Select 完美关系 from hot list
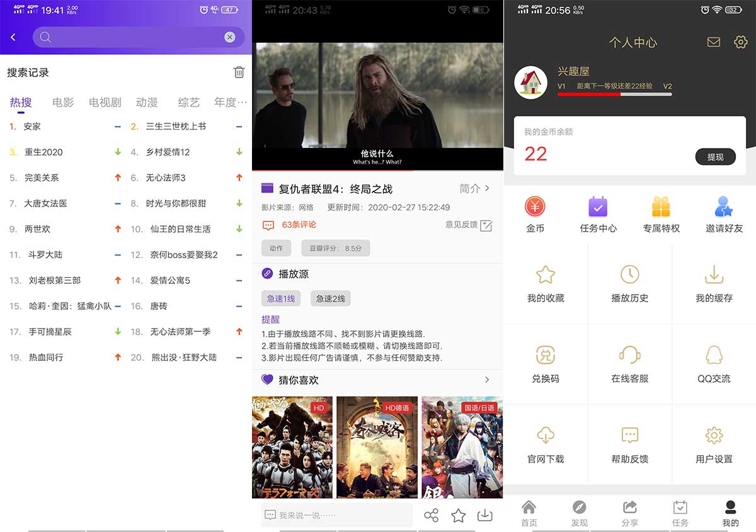This screenshot has height=532, width=756. pyautogui.click(x=42, y=178)
